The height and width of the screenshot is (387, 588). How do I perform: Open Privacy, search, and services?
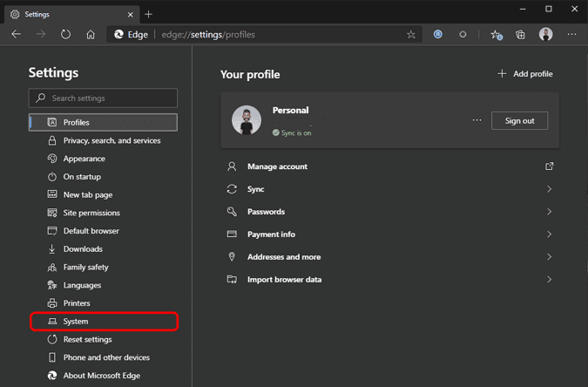[x=104, y=140]
